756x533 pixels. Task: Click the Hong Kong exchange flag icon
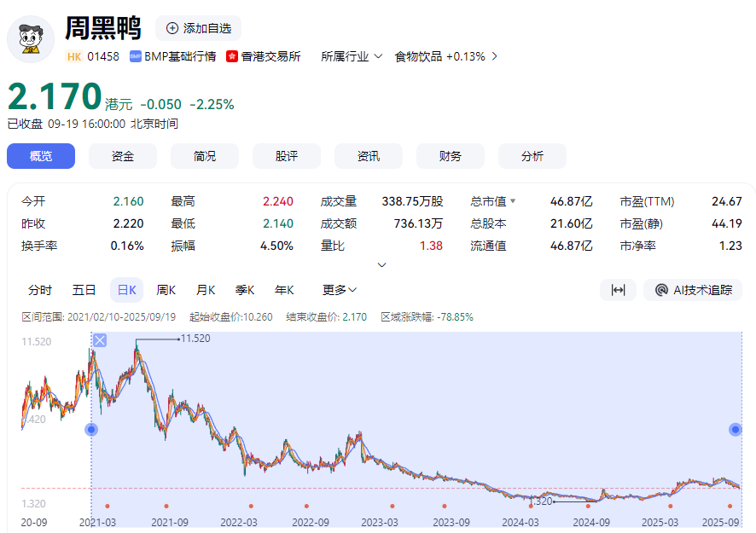click(232, 57)
